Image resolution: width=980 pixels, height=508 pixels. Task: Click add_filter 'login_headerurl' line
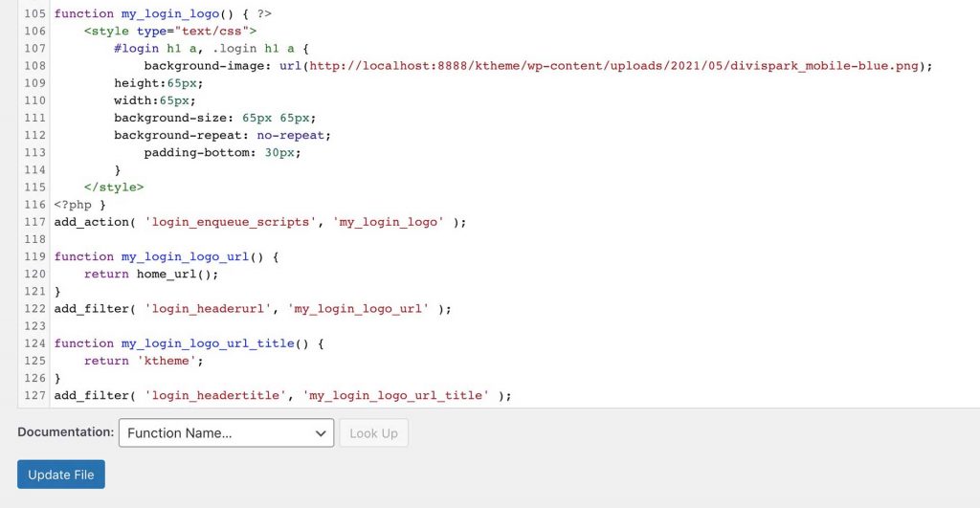coord(253,309)
